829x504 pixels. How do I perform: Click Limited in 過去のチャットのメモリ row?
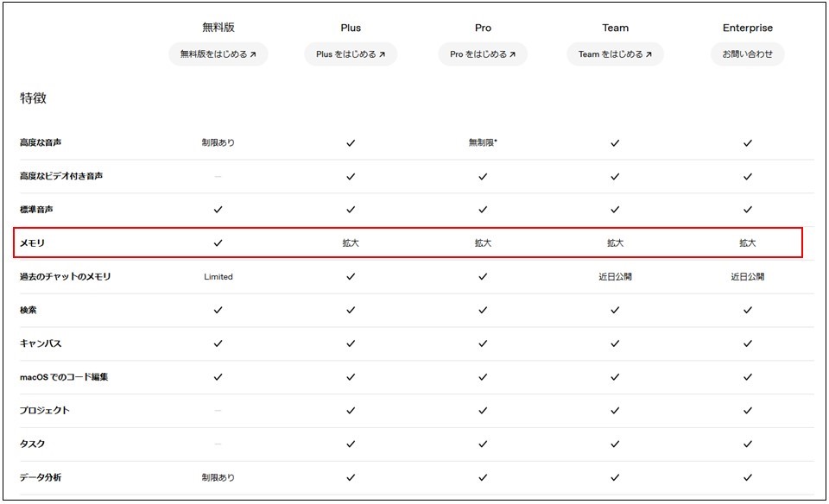pos(218,277)
